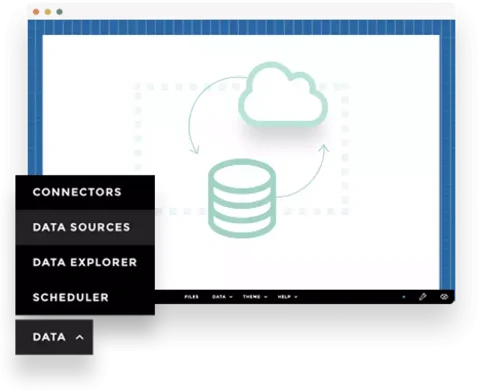Click the cloud icon on the canvas
Image resolution: width=478 pixels, height=391 pixels.
283,94
